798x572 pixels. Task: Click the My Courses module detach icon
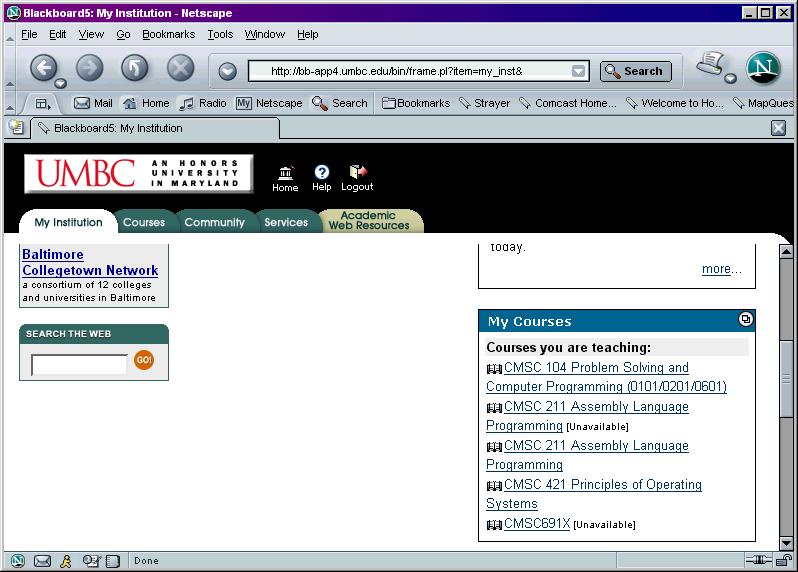746,319
